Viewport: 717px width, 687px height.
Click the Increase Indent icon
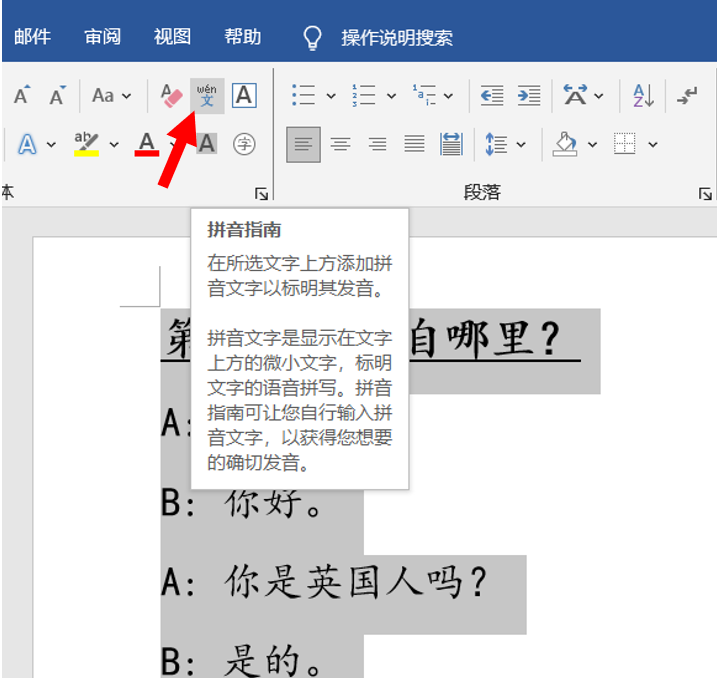pos(529,96)
